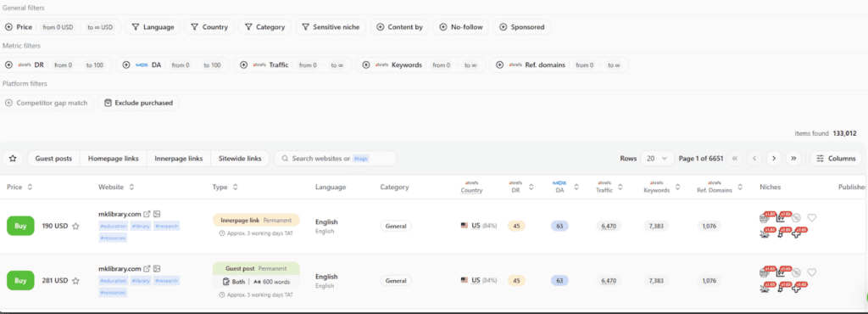Open screenshot image icon for 281 USD mklibrary.com
This screenshot has height=314, width=868.
(157, 268)
